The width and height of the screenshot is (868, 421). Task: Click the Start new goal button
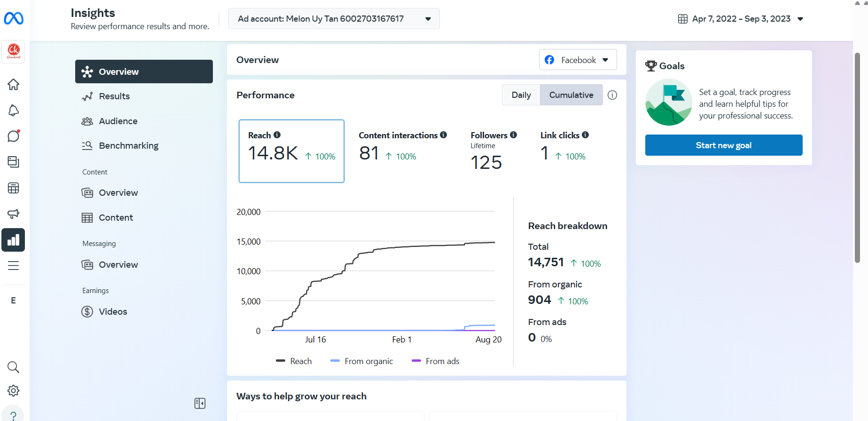point(723,145)
